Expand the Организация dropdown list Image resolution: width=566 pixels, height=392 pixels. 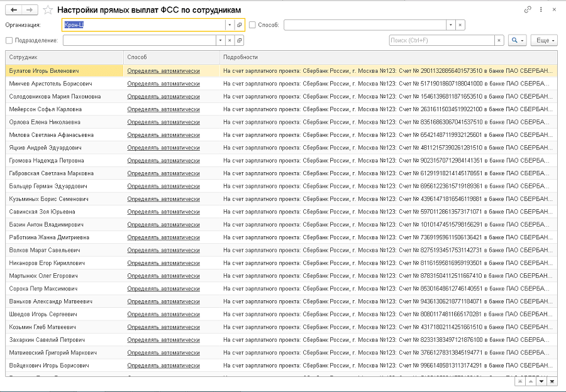[230, 25]
